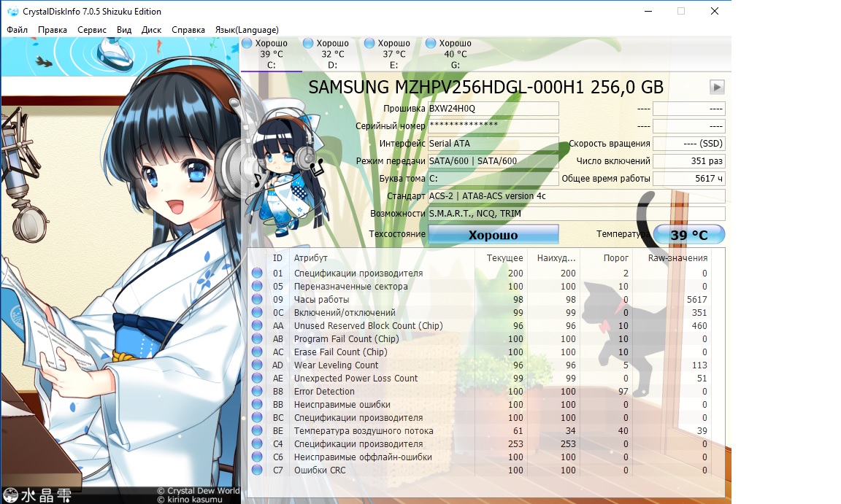The height and width of the screenshot is (504, 841).
Task: Click the Порог column header
Action: (606, 257)
